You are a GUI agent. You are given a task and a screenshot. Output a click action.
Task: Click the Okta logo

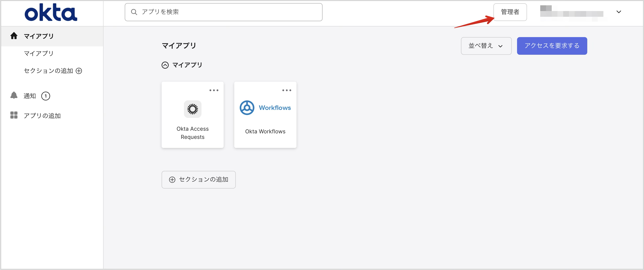coord(51,12)
